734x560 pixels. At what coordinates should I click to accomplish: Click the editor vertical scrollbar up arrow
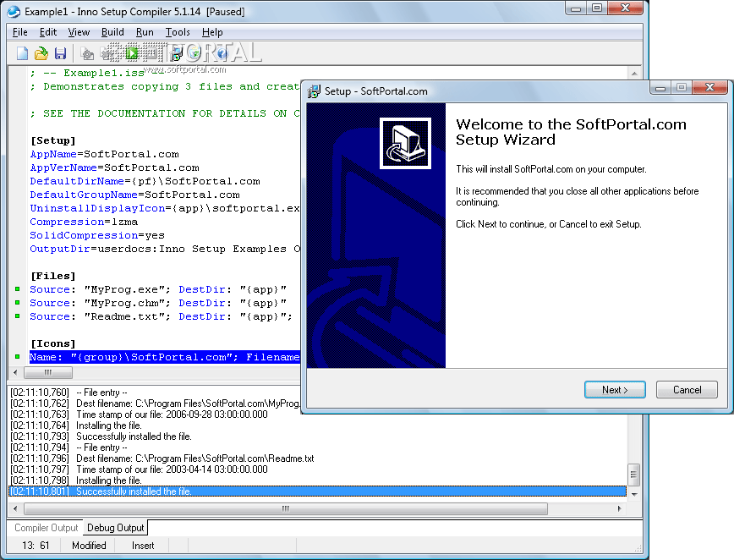634,73
